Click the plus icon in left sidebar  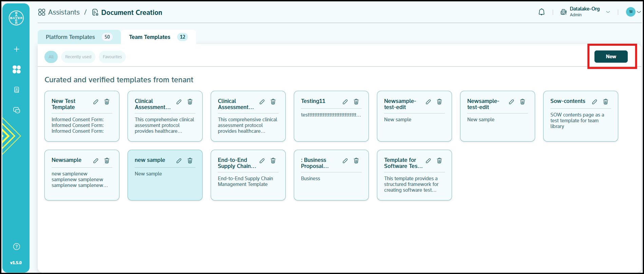(16, 49)
